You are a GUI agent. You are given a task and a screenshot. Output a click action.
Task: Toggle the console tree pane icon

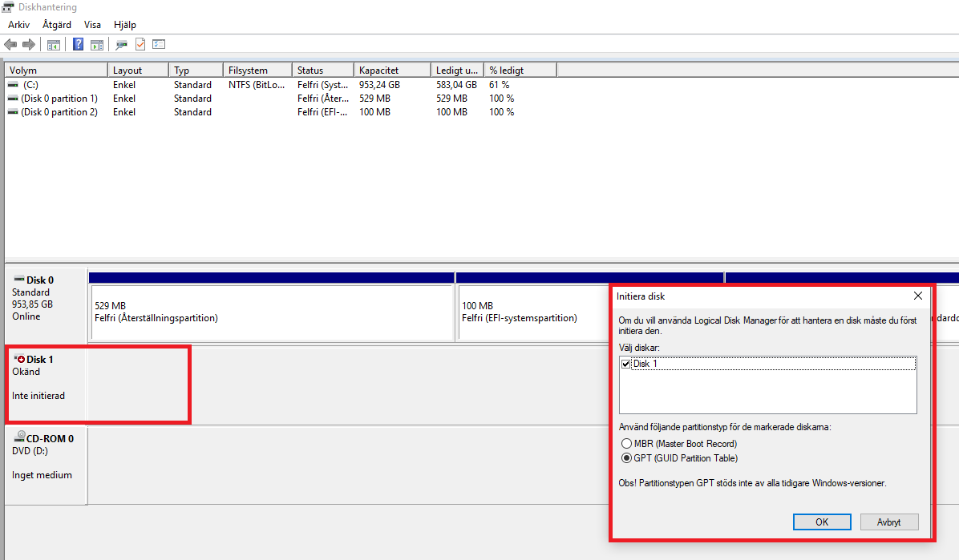pyautogui.click(x=54, y=45)
